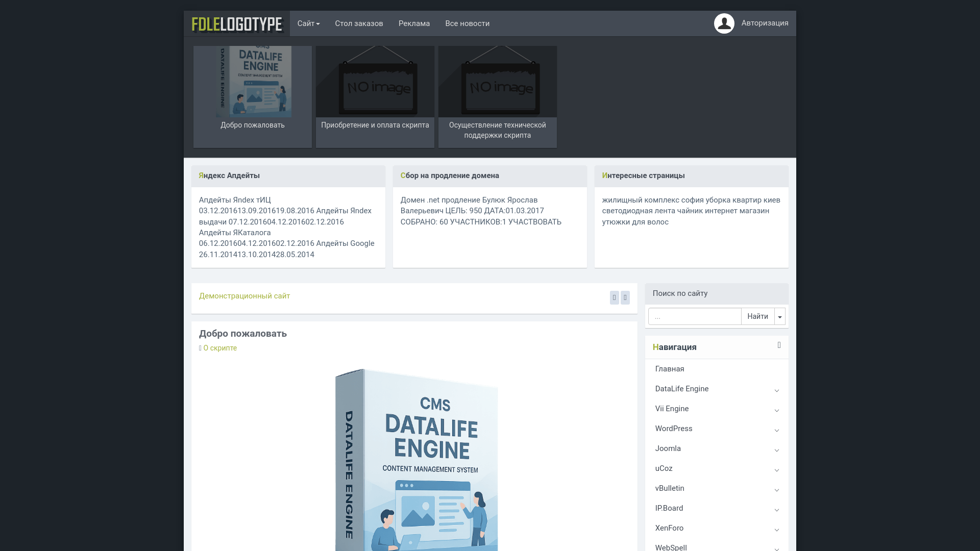Select Главная in the navigation list
The height and width of the screenshot is (551, 980).
[x=670, y=369]
